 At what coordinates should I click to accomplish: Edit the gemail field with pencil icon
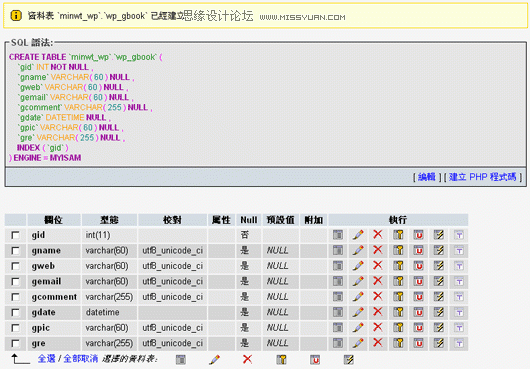point(358,281)
